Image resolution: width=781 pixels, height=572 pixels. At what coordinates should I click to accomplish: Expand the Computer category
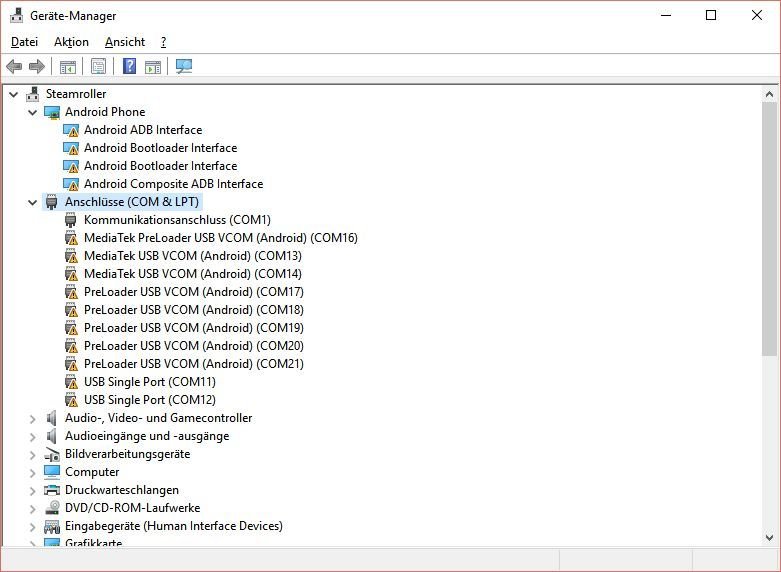(32, 472)
